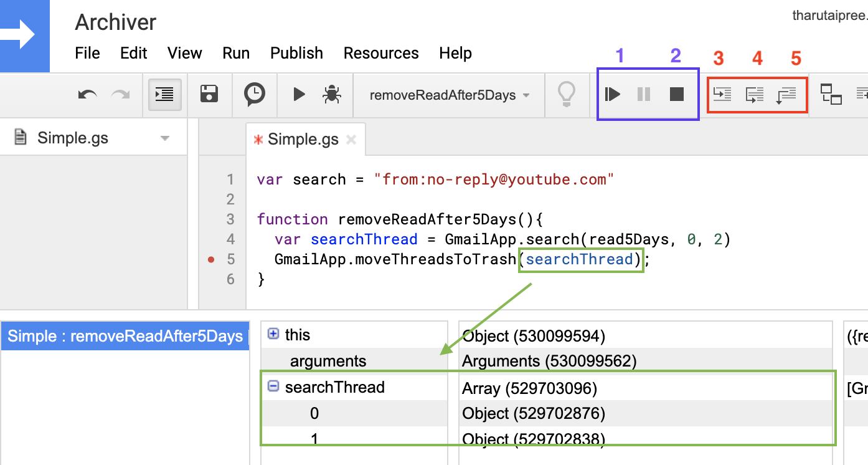Open the lightbulb suggestions
868x465 pixels.
567,95
